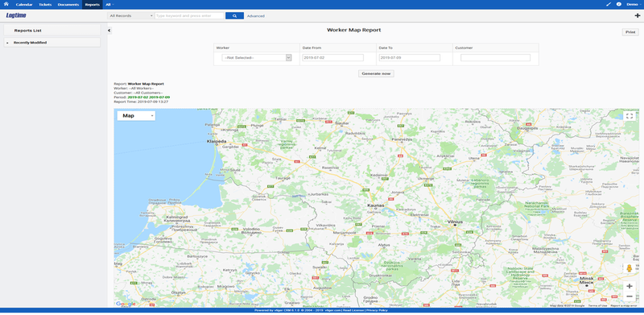Click Report Time: 2019-07-09 13:27 text
Screen dimensions: 644x315
tap(141, 102)
